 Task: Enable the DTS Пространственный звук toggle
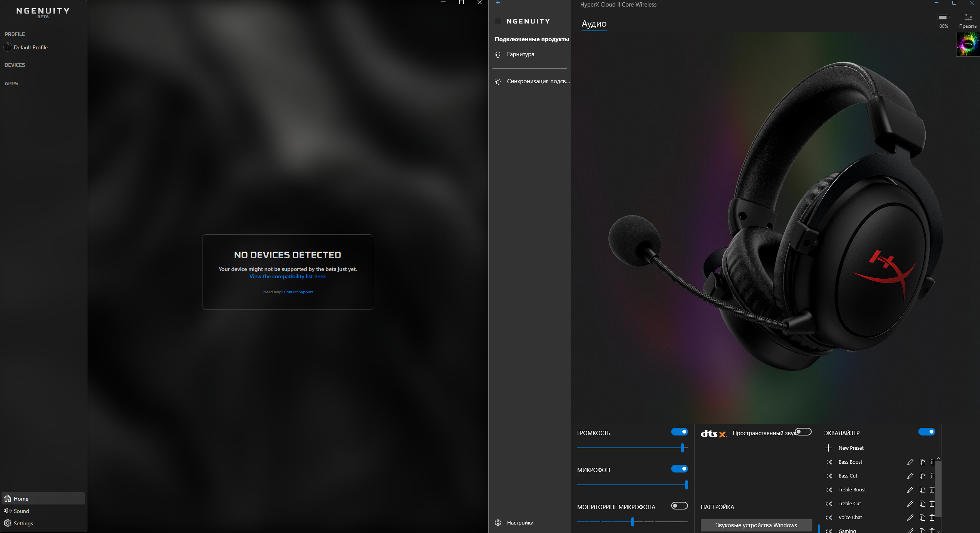point(803,432)
